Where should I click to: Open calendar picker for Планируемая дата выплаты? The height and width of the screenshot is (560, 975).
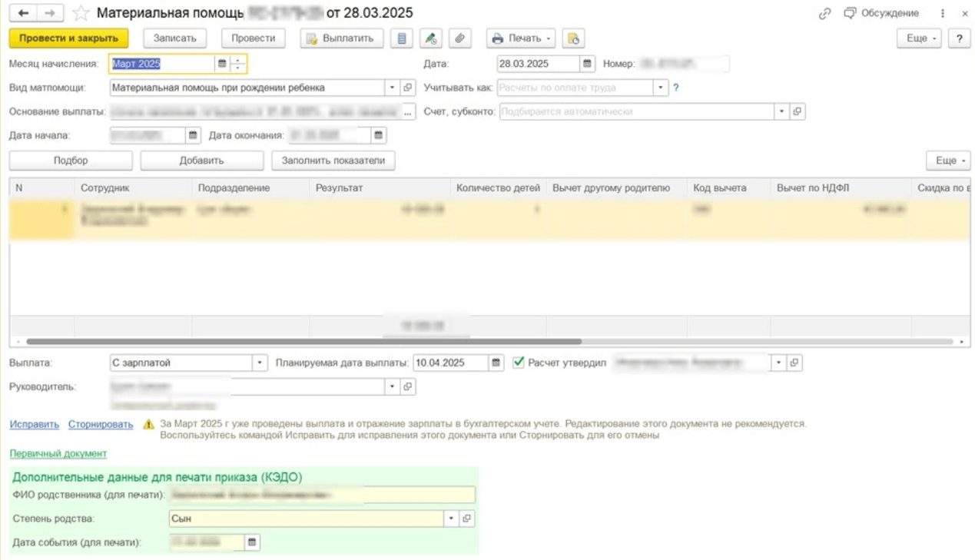pos(496,363)
